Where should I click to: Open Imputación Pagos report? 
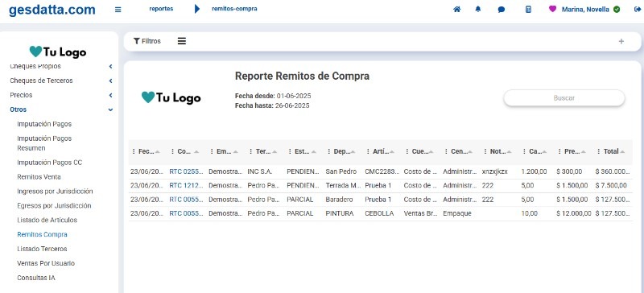pos(44,124)
